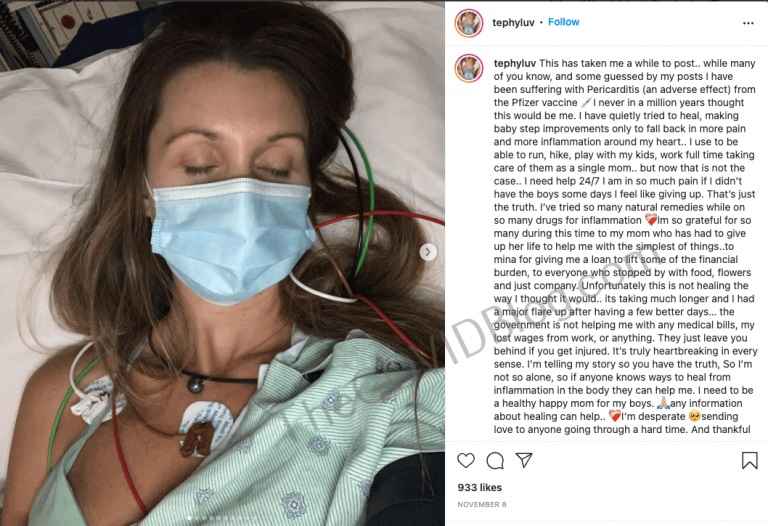View the list of 933 likes
Screen dimensions: 768x526
click(480, 487)
